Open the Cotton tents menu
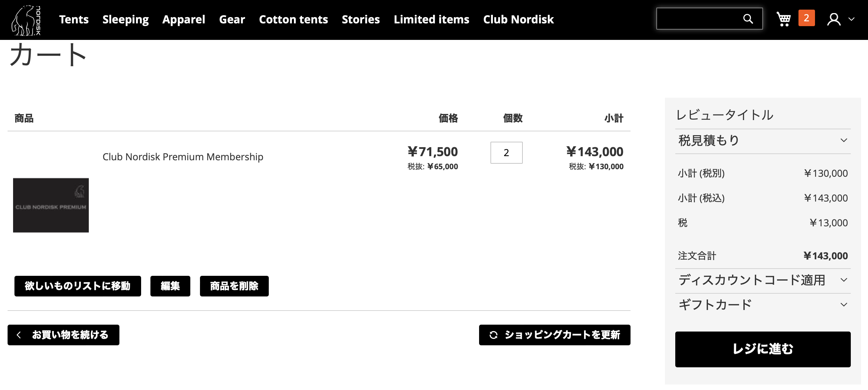Screen dimensions: 868x390 [293, 20]
